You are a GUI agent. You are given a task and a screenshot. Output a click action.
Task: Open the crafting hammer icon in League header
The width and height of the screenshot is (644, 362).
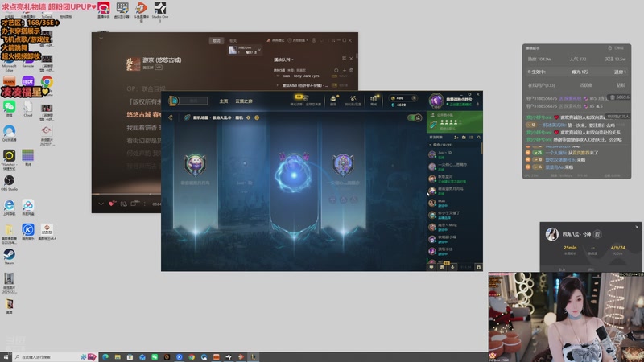353,98
